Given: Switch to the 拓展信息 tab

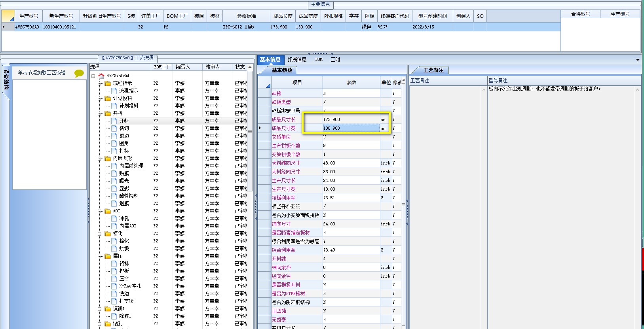Looking at the screenshot, I should [297, 59].
